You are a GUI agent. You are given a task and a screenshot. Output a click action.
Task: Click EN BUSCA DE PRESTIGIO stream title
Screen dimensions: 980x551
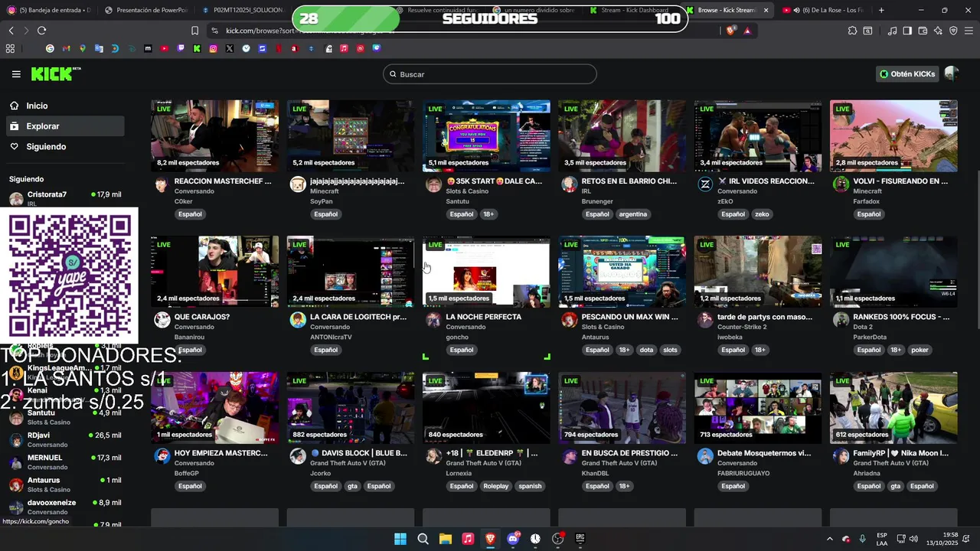pyautogui.click(x=629, y=453)
